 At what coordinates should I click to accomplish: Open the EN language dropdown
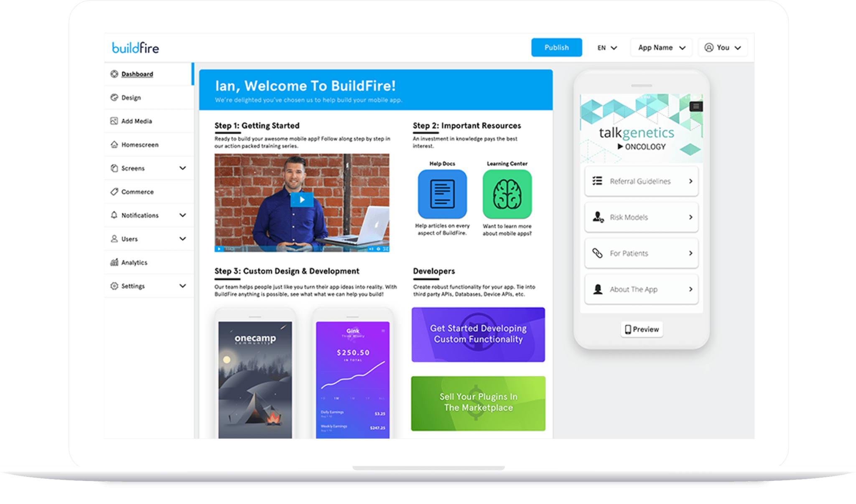click(606, 48)
